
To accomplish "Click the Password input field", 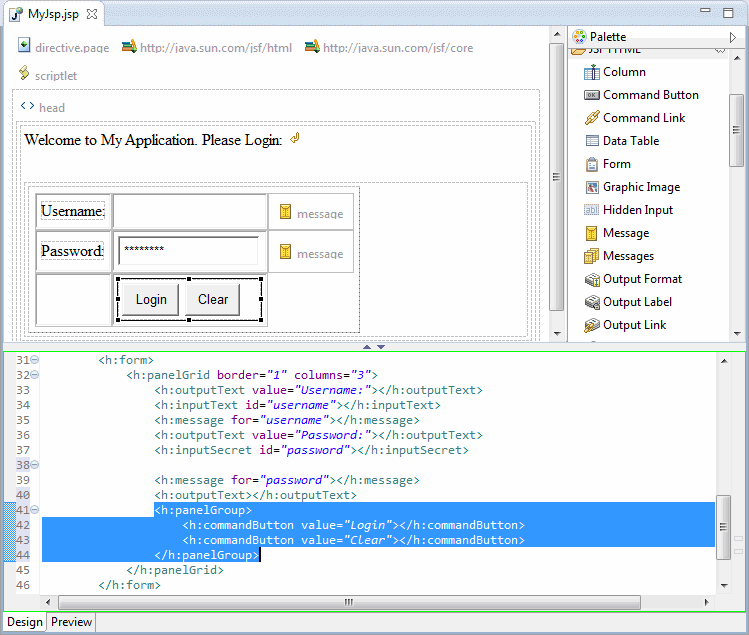I will (x=189, y=250).
